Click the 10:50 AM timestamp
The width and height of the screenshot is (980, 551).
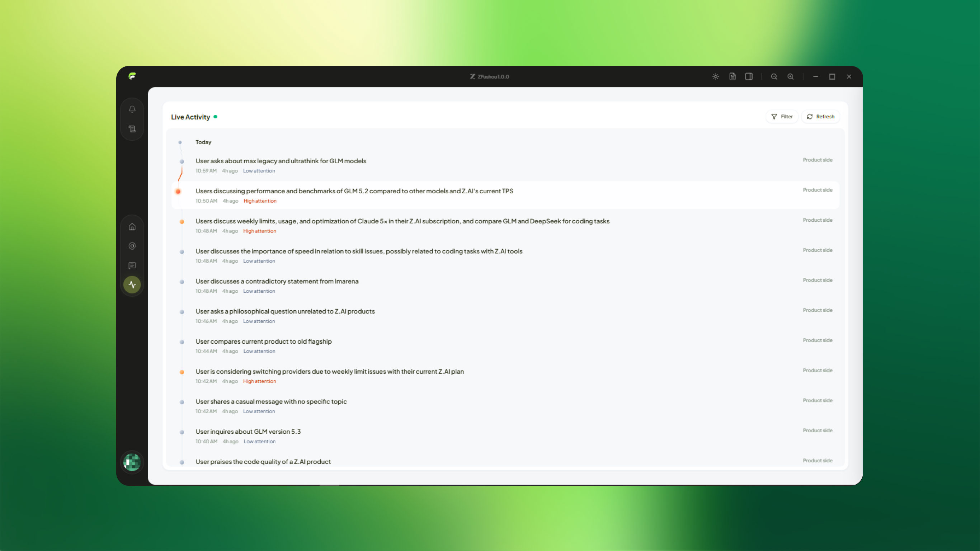point(207,201)
